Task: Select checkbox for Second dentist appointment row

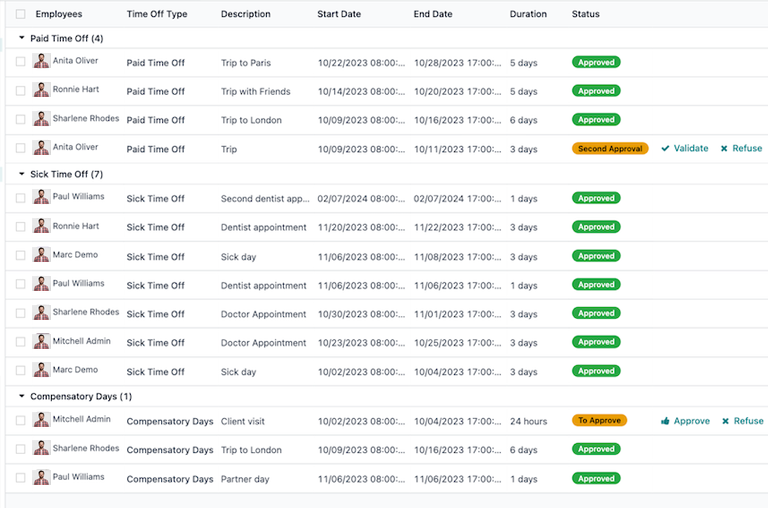Action: coord(21,198)
